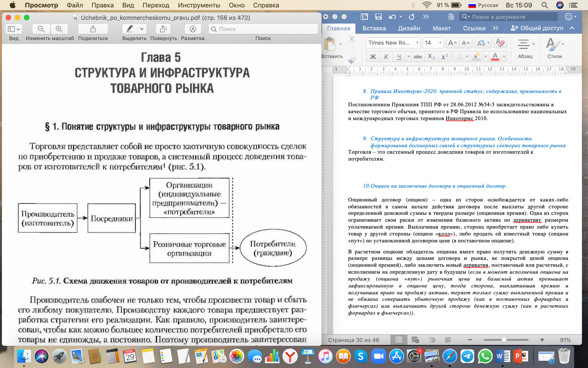Image resolution: width=588 pixels, height=368 pixels.
Task: Save the Word document with floppy icon
Action: (x=379, y=17)
